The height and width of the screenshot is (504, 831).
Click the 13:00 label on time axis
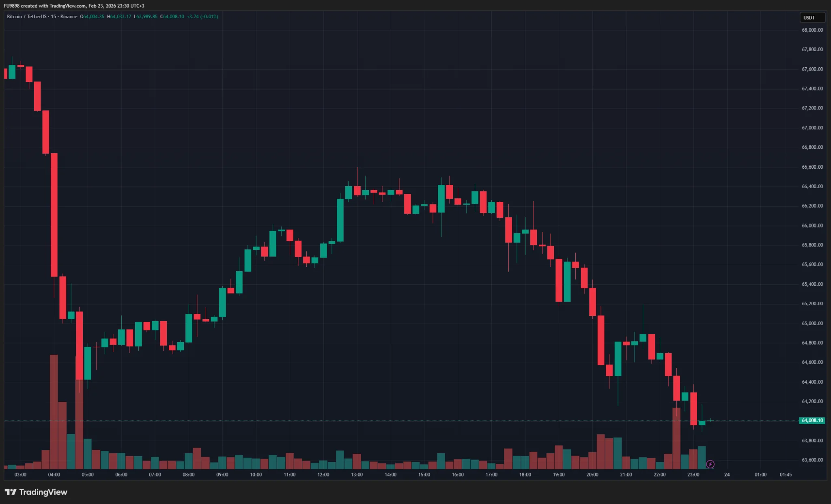(x=357, y=474)
